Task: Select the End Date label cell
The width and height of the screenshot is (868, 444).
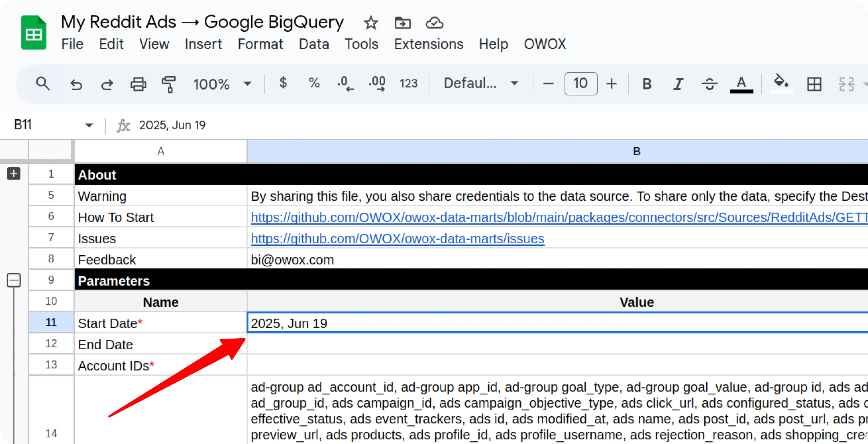Action: click(161, 344)
